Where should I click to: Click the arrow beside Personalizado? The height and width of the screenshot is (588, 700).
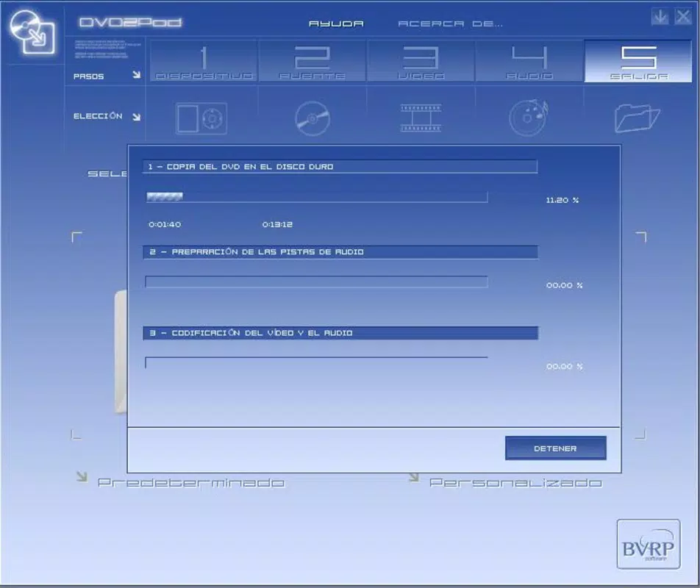click(x=414, y=477)
